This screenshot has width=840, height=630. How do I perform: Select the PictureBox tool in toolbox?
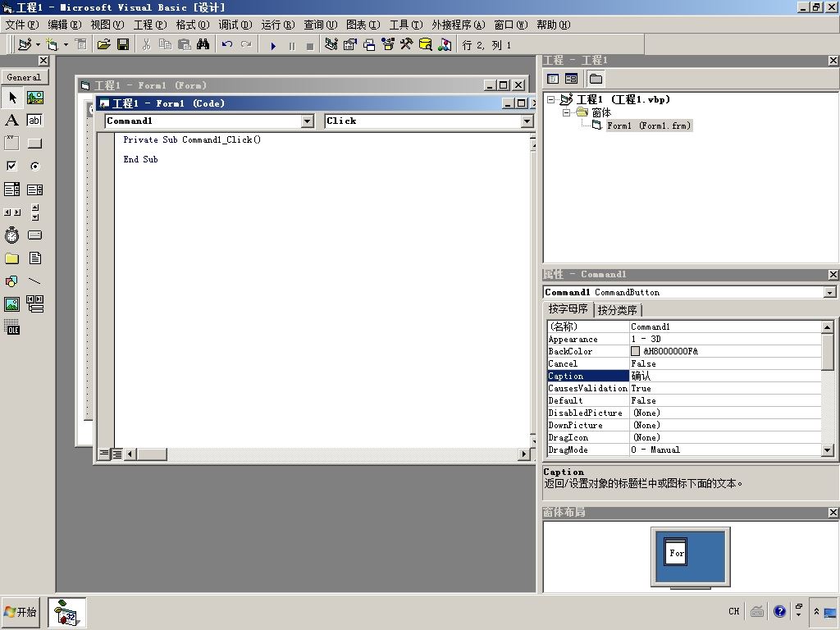point(34,98)
